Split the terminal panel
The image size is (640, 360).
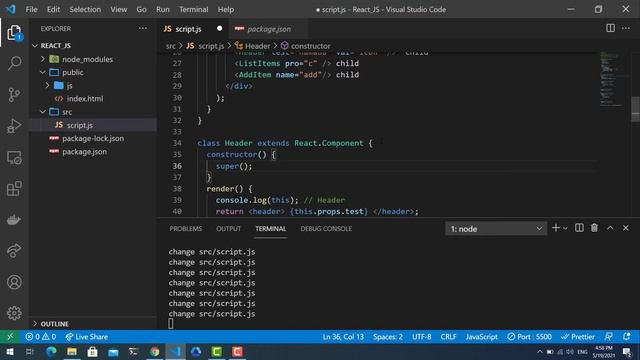579,228
